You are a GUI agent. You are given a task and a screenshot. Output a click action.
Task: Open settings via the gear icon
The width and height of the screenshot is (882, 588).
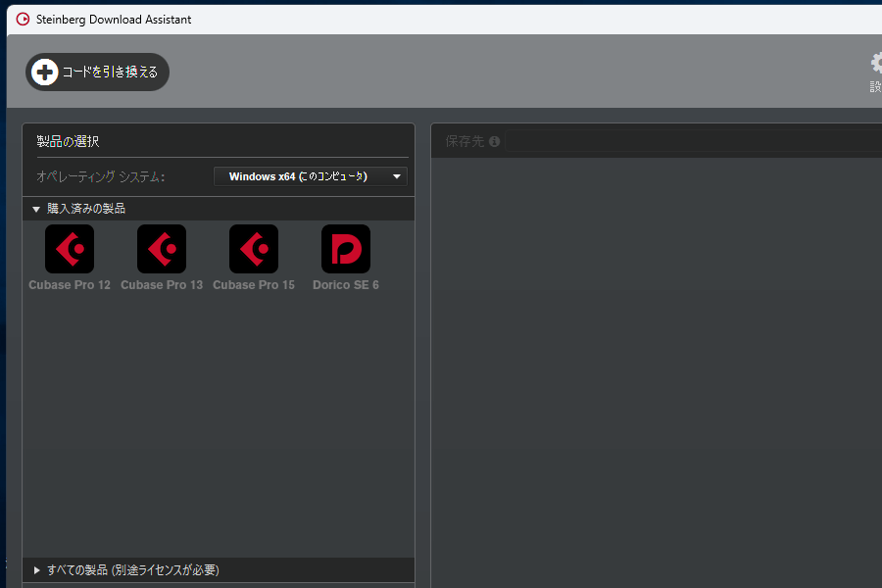(x=875, y=64)
